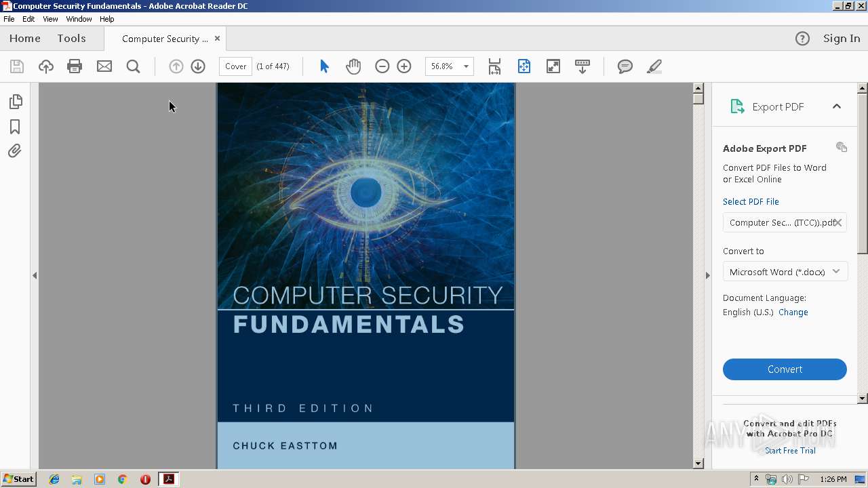Open the Help menu
This screenshot has height=488, width=868.
(x=107, y=19)
